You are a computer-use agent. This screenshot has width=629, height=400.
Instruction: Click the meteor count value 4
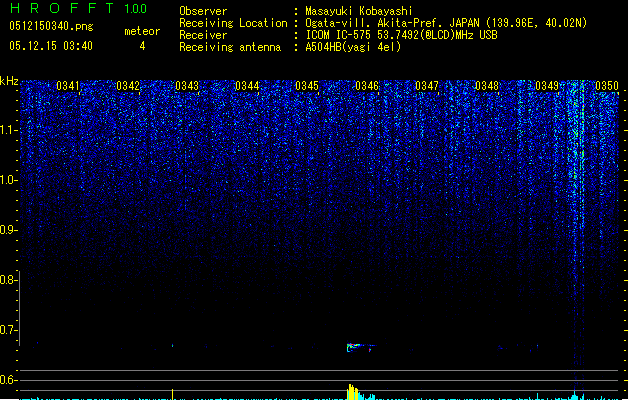142,46
